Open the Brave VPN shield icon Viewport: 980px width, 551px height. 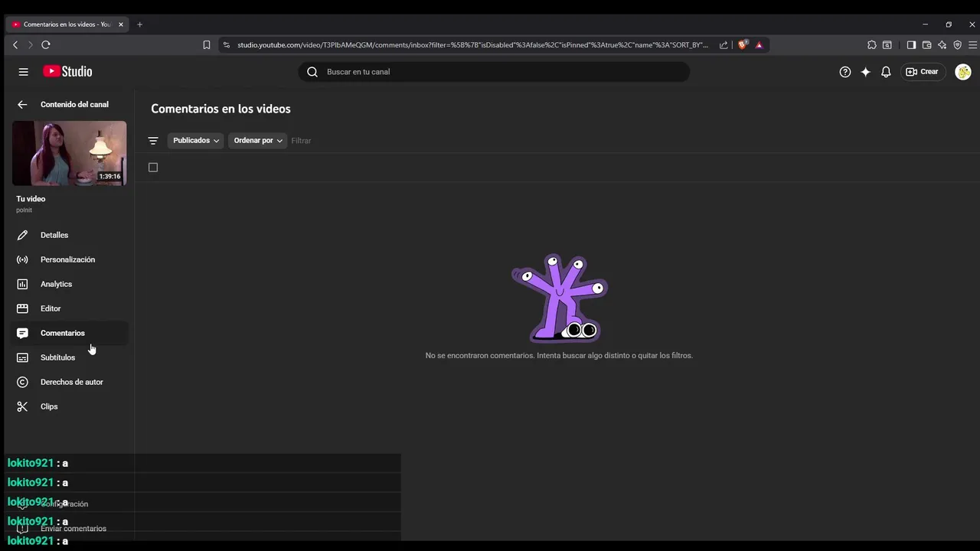[957, 45]
